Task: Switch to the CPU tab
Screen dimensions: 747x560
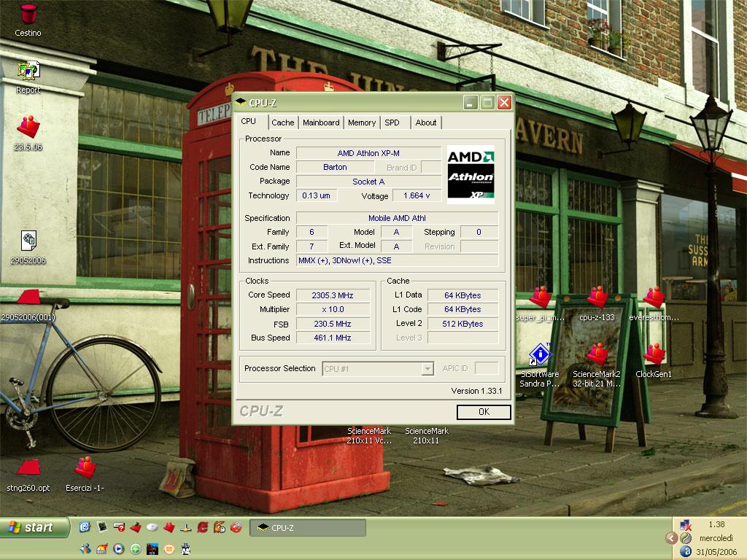Action: (248, 122)
